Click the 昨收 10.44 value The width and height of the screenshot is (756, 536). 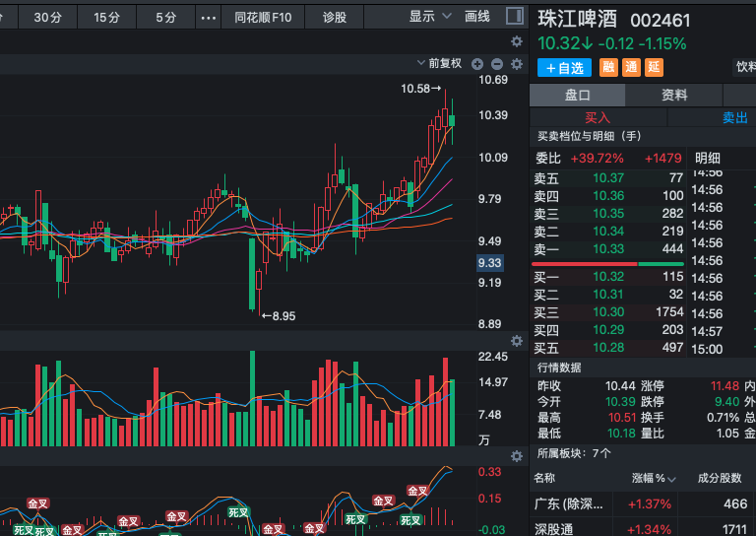point(620,386)
